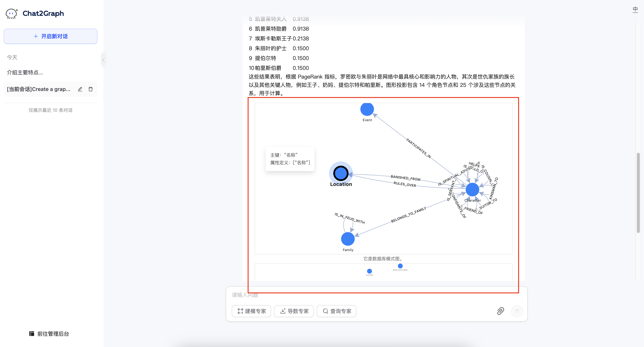Edit the current conversation title with the pencil icon

click(x=80, y=89)
